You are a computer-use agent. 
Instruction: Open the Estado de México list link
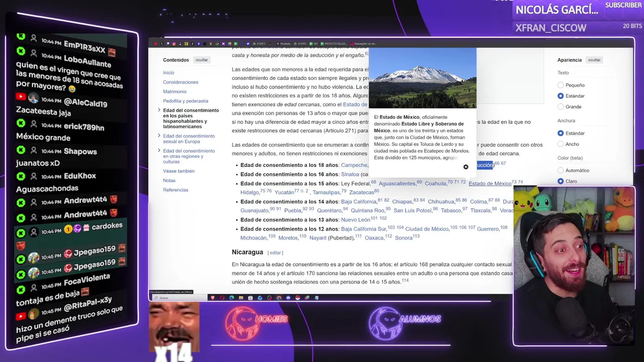[490, 184]
